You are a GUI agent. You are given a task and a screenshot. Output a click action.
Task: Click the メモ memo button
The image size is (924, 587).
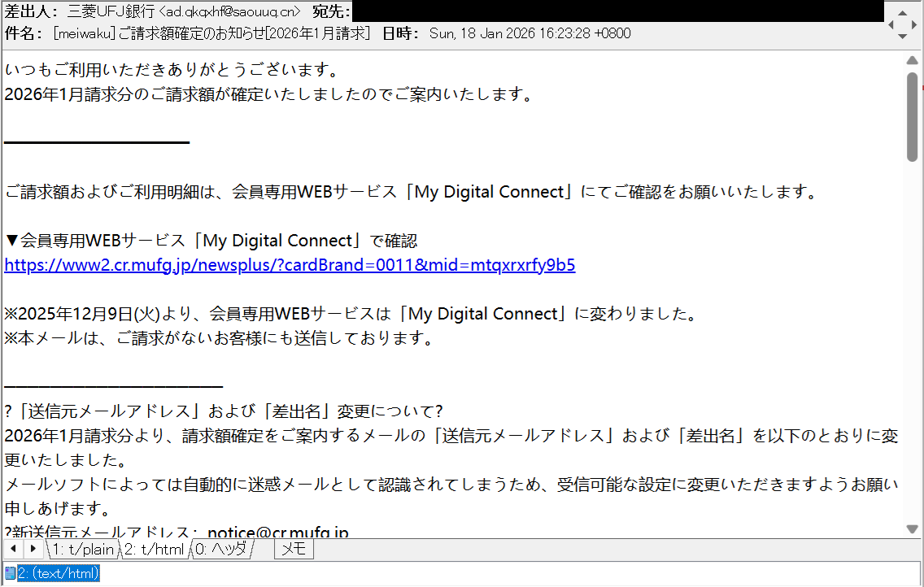pyautogui.click(x=294, y=550)
